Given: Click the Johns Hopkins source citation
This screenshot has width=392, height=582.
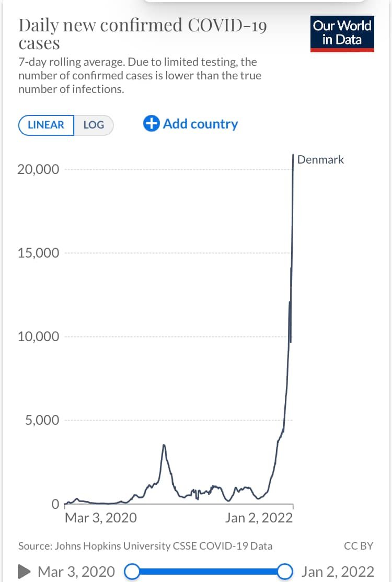Looking at the screenshot, I should [145, 546].
